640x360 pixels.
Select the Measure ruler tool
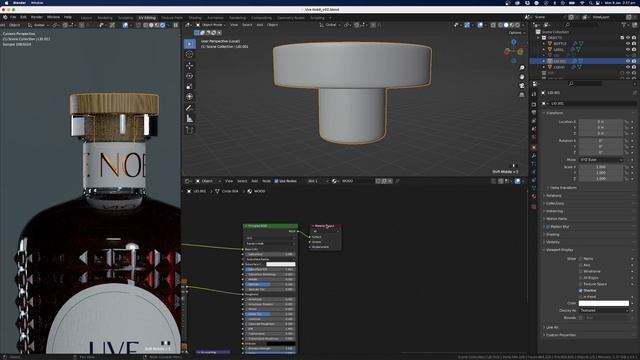189,119
